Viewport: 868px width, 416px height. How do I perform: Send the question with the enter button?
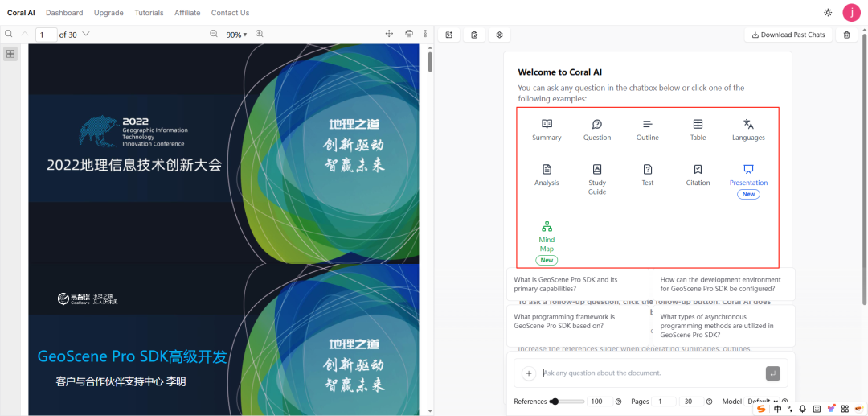coord(773,373)
